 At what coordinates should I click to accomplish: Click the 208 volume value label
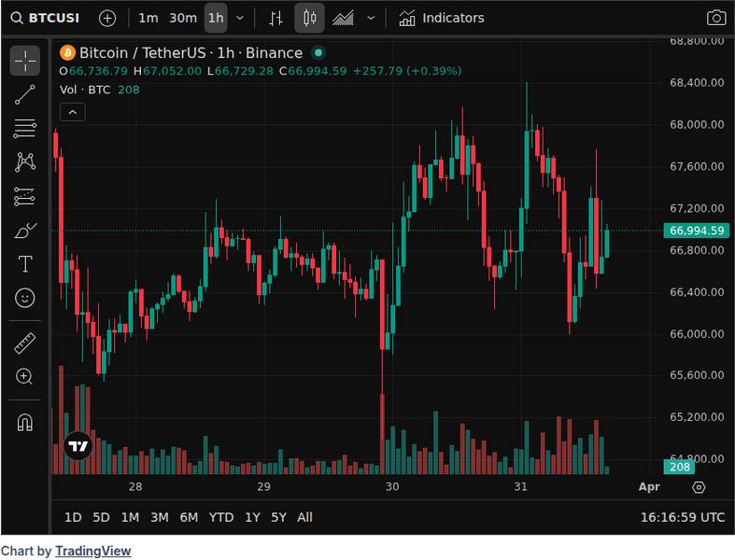pos(679,467)
